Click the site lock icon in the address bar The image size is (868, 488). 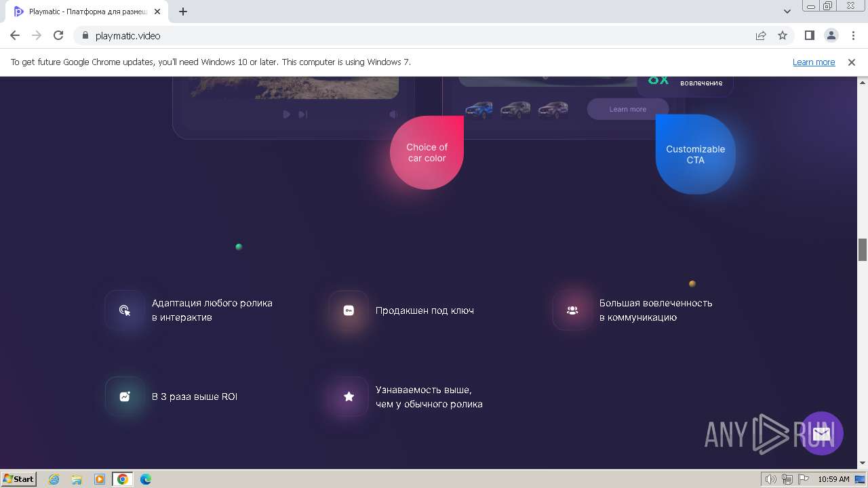pos(85,36)
